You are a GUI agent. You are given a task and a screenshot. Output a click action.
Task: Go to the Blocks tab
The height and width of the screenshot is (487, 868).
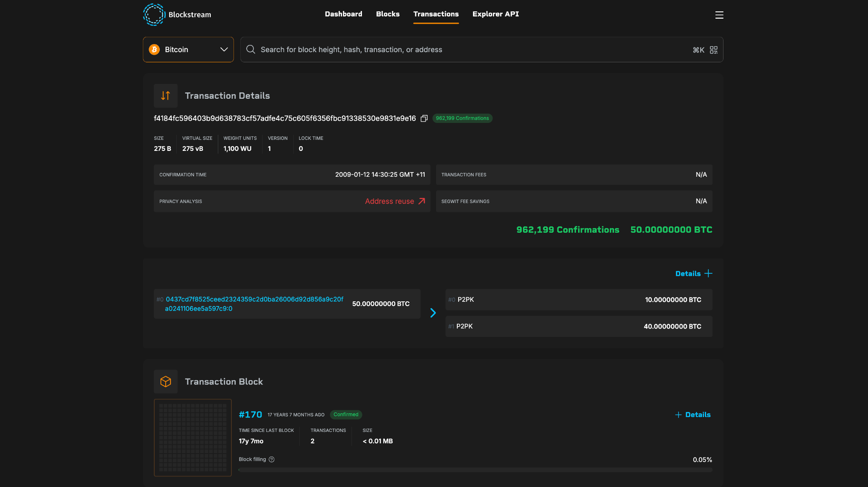tap(388, 14)
